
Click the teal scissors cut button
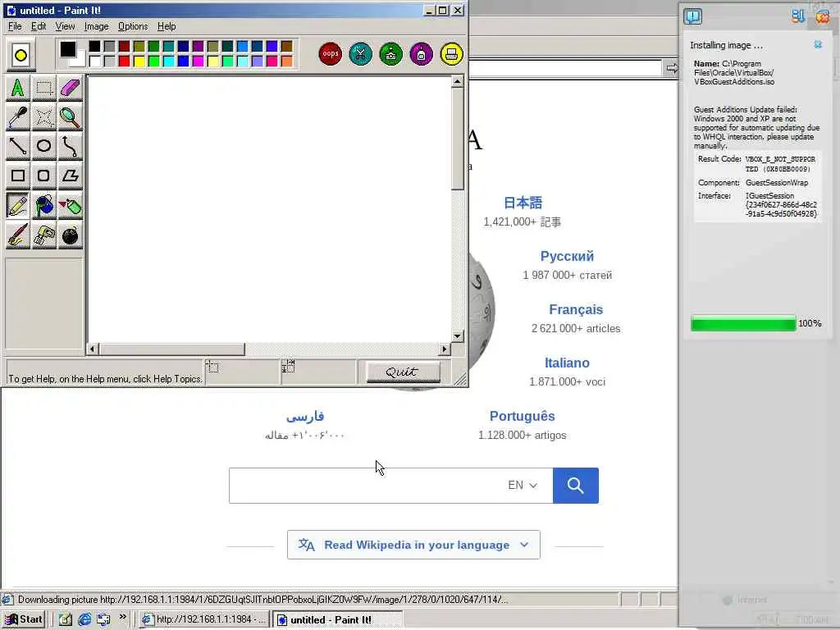pos(361,53)
